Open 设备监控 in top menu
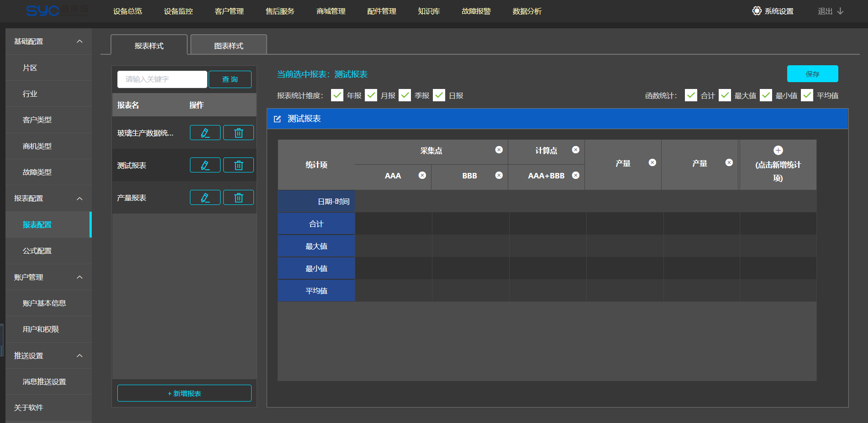The width and height of the screenshot is (868, 423). tap(179, 11)
